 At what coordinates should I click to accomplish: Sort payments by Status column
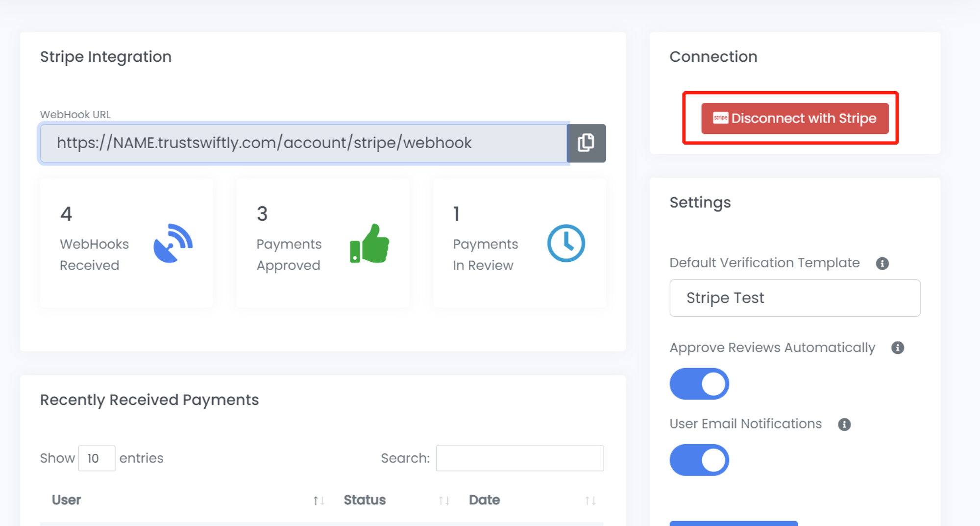click(x=444, y=501)
